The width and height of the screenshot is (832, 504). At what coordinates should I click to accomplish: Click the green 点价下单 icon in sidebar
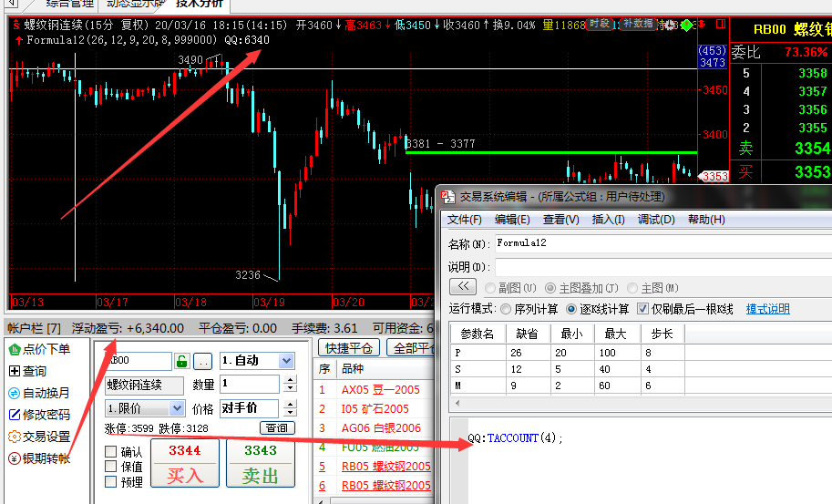tap(15, 349)
